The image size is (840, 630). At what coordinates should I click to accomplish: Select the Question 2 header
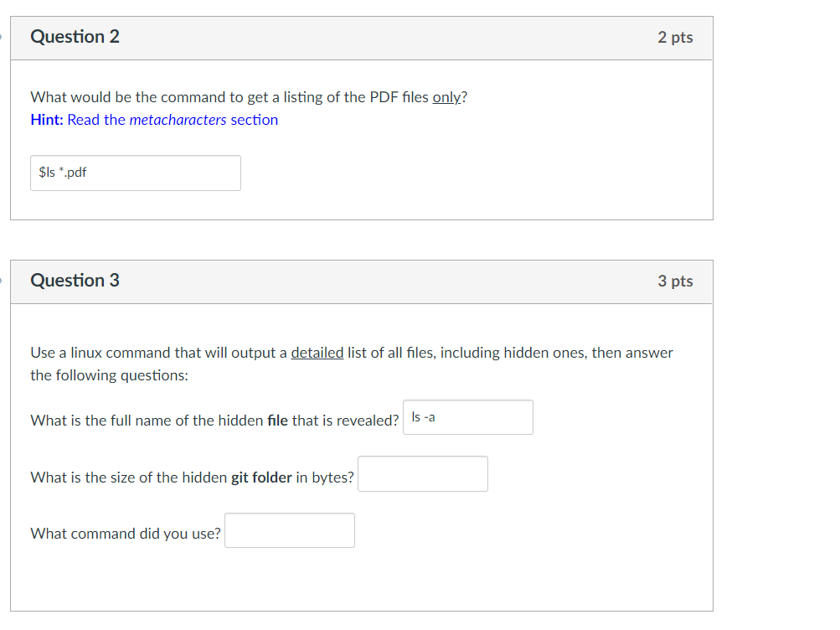click(x=75, y=37)
